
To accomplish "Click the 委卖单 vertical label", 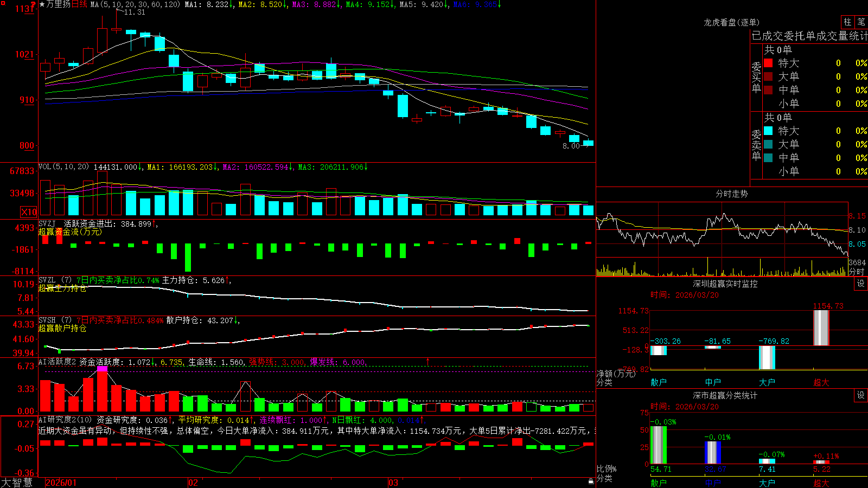I will click(x=756, y=145).
